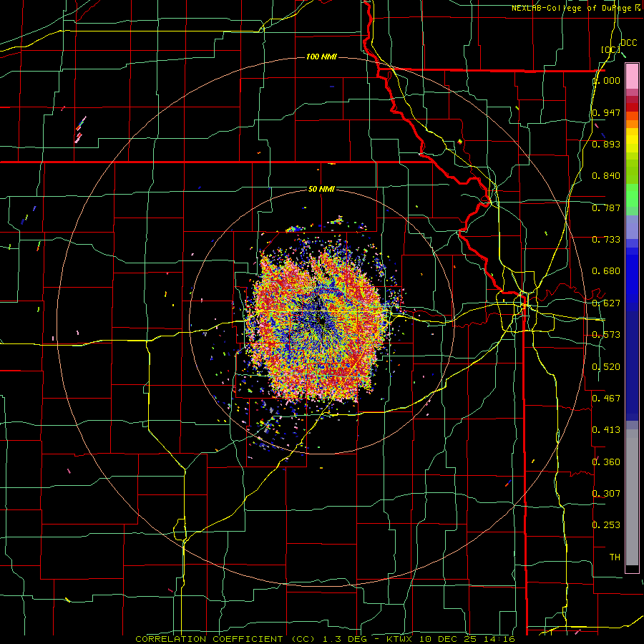
Task: Click the 0.253 scale value
Action: 606,525
